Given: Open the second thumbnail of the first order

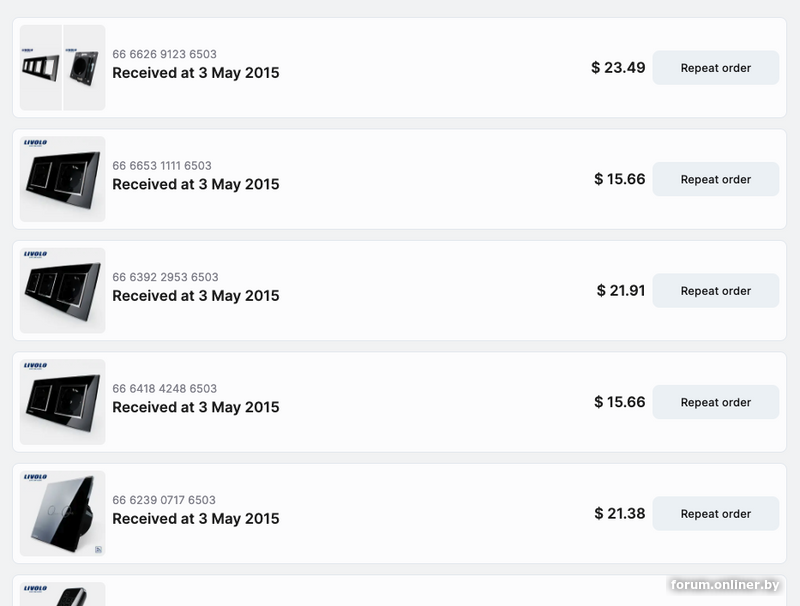Looking at the screenshot, I should (x=84, y=68).
